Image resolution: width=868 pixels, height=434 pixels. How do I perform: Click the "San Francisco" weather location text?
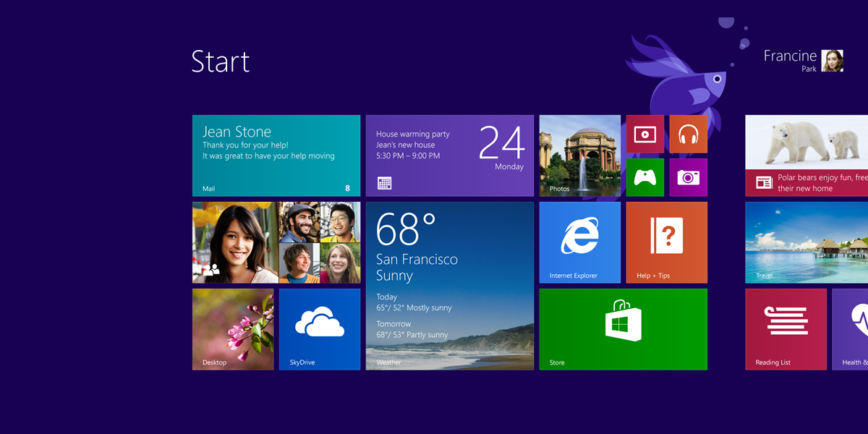pos(417,259)
